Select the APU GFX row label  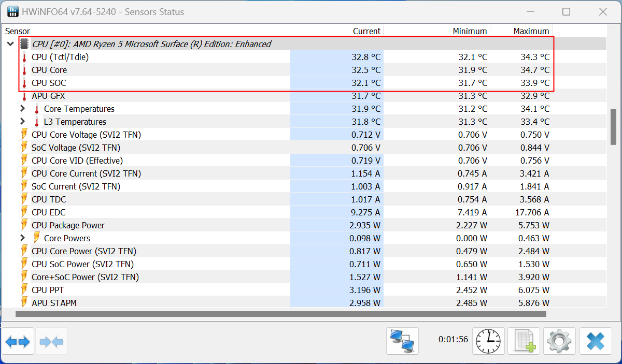tap(48, 96)
